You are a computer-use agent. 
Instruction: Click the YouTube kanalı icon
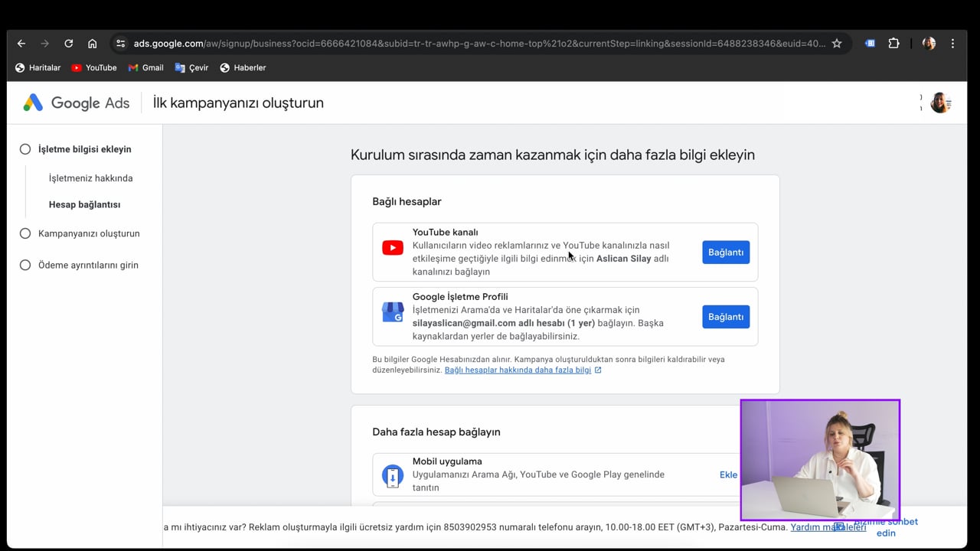coord(393,248)
